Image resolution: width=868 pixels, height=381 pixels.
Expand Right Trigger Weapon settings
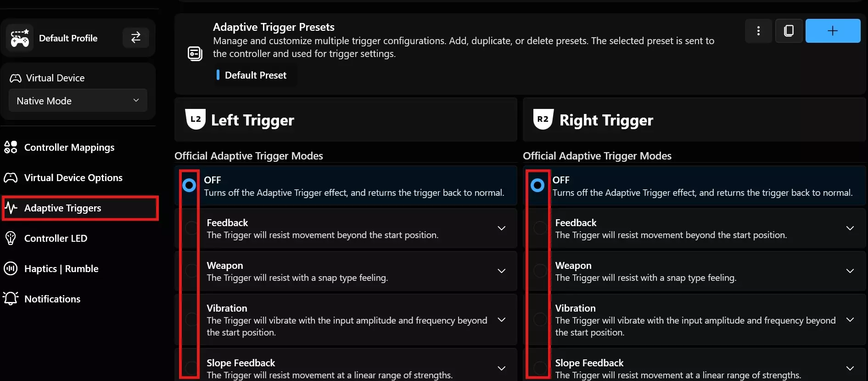[x=850, y=271]
